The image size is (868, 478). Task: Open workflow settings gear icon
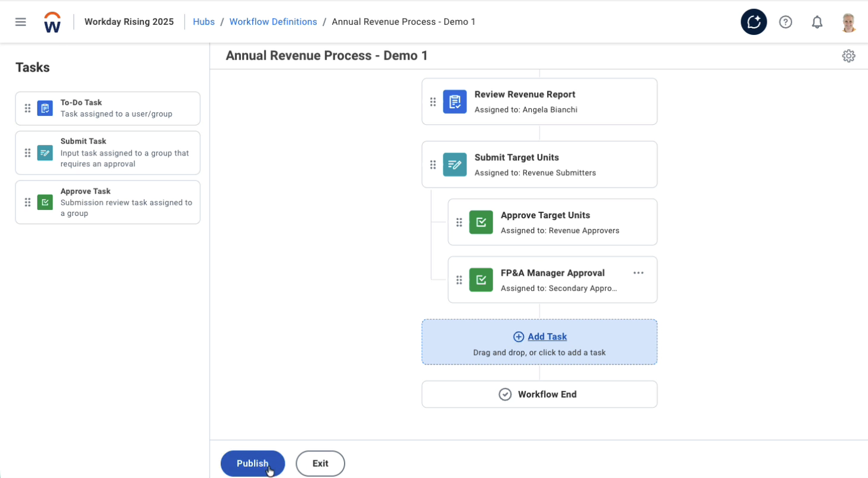pyautogui.click(x=848, y=56)
